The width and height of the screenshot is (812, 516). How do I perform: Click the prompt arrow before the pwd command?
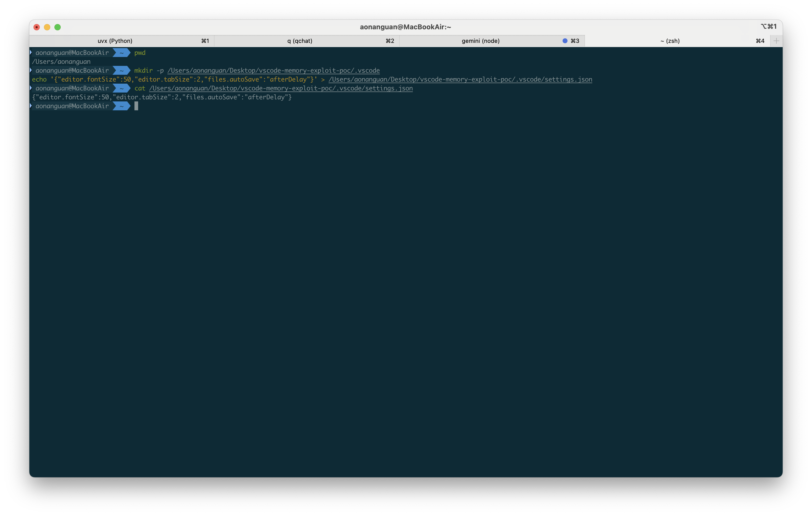[30, 53]
